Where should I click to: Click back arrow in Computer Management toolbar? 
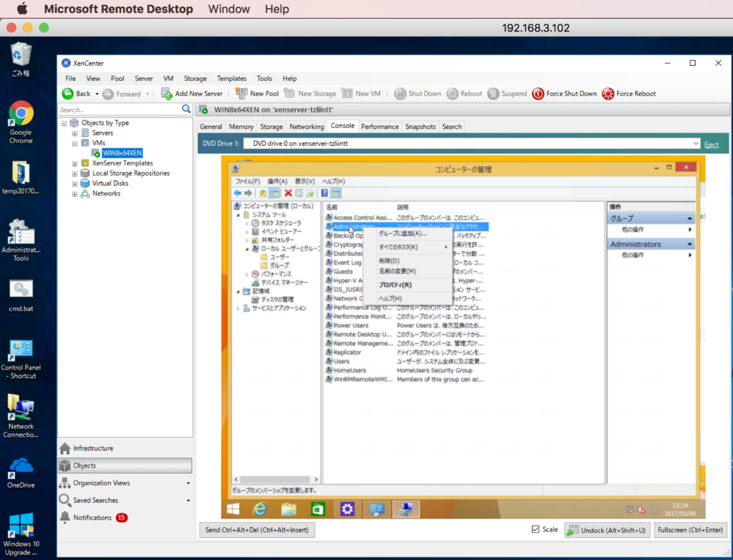[238, 193]
